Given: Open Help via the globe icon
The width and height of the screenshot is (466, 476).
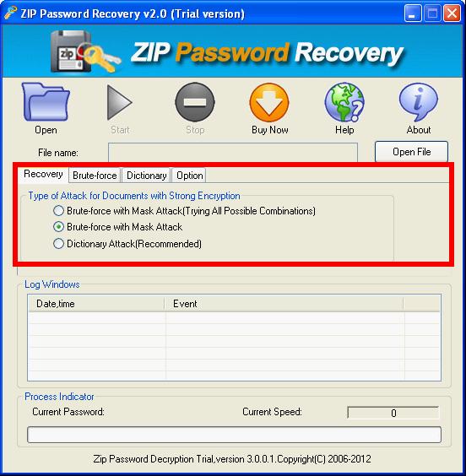Looking at the screenshot, I should click(x=344, y=102).
